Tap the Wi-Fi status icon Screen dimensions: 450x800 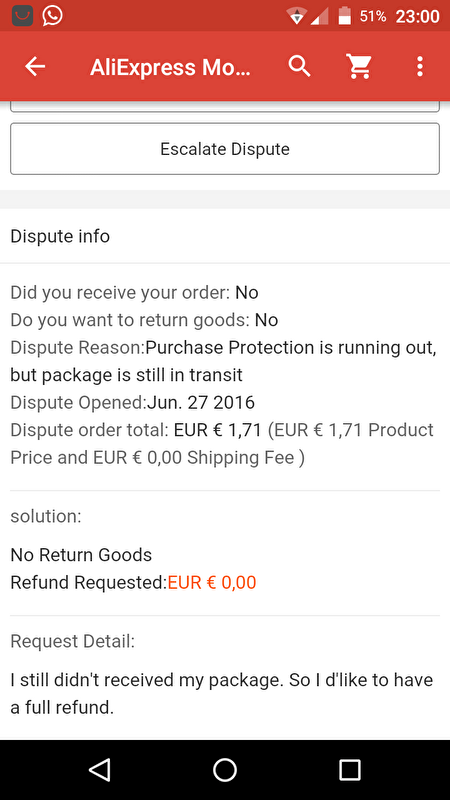tap(296, 16)
